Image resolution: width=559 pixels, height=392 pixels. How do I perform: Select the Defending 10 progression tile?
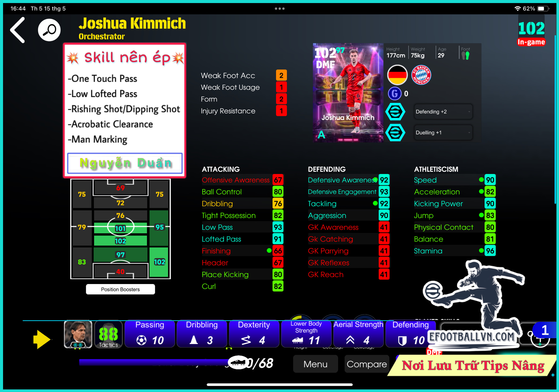click(411, 334)
